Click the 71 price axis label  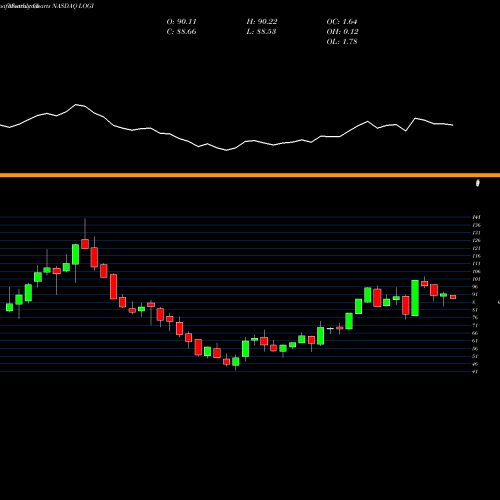click(x=475, y=325)
